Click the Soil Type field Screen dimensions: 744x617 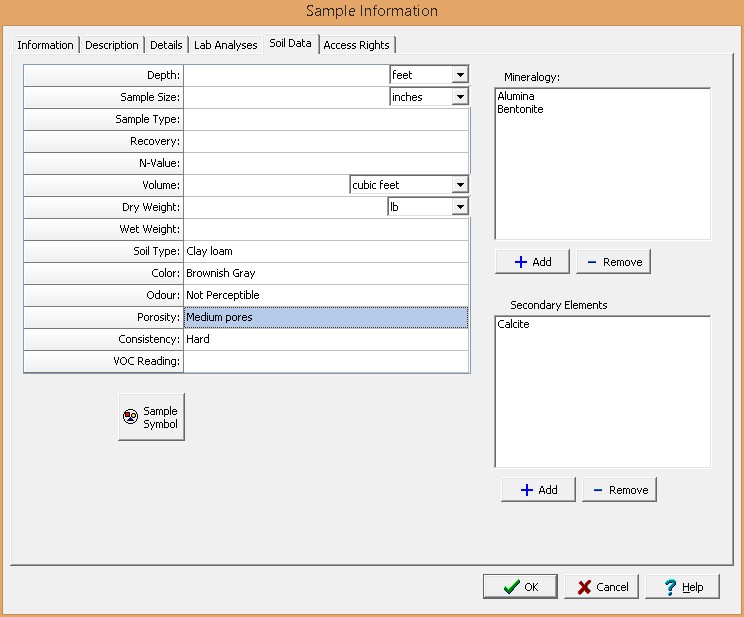coord(325,251)
